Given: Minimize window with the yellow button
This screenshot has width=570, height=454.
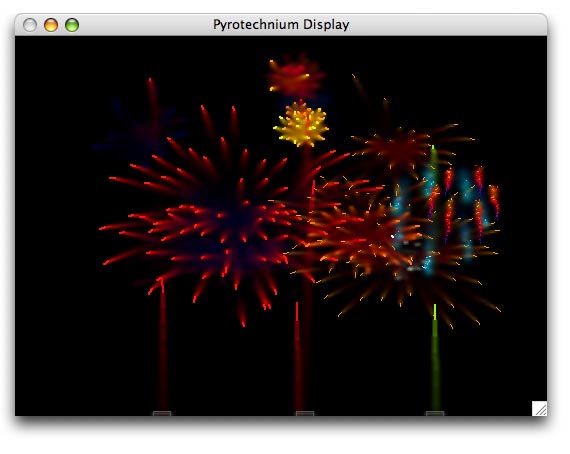Looking at the screenshot, I should click(51, 25).
